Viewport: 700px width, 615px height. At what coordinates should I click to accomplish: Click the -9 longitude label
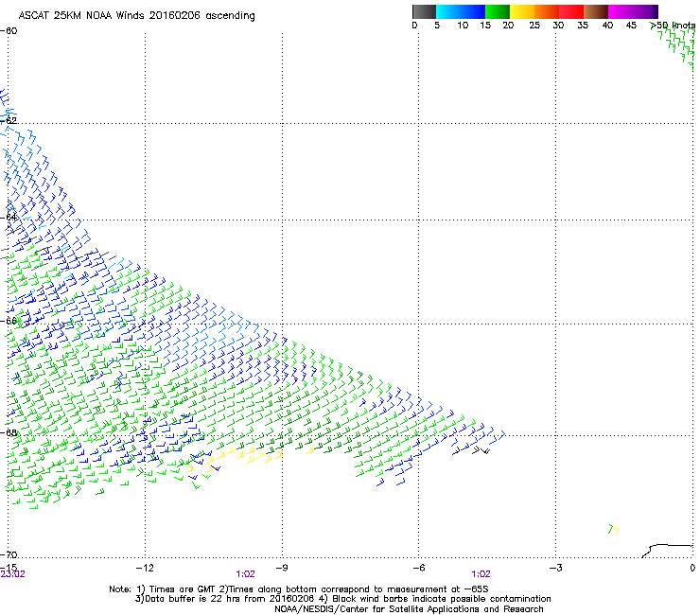[x=281, y=568]
